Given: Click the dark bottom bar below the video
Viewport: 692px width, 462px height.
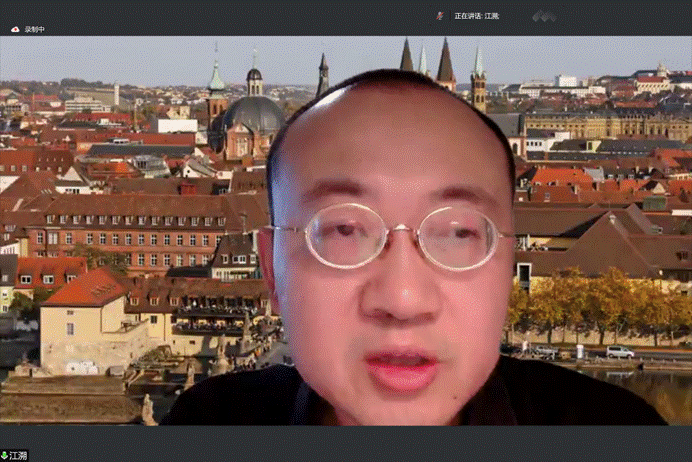Looking at the screenshot, I should pyautogui.click(x=350, y=444).
